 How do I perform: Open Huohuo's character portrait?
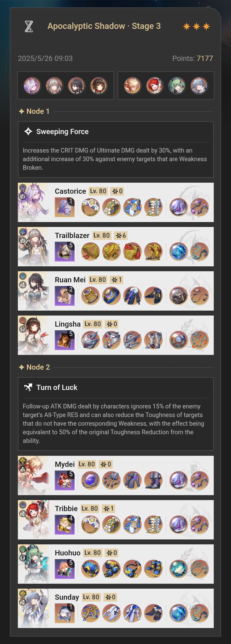(x=34, y=564)
